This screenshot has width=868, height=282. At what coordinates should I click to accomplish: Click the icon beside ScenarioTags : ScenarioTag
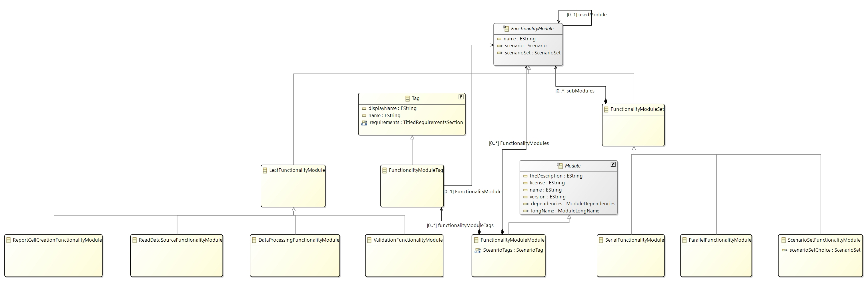478,251
